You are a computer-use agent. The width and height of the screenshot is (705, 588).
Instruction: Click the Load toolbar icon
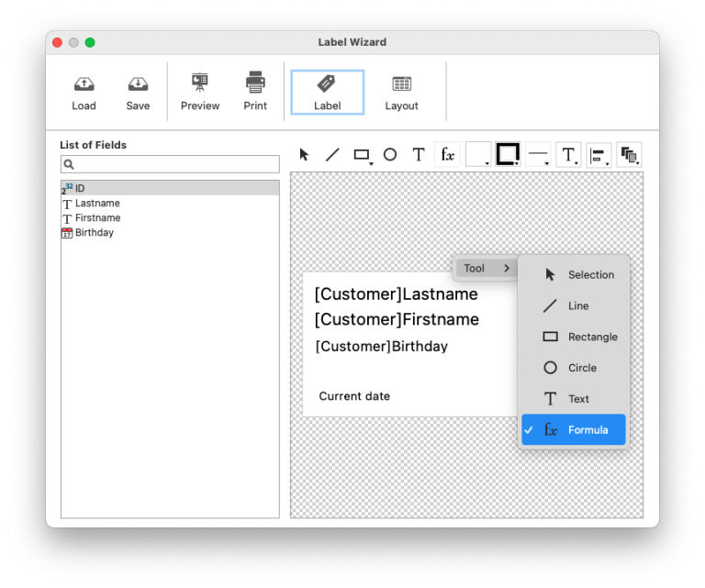point(84,92)
